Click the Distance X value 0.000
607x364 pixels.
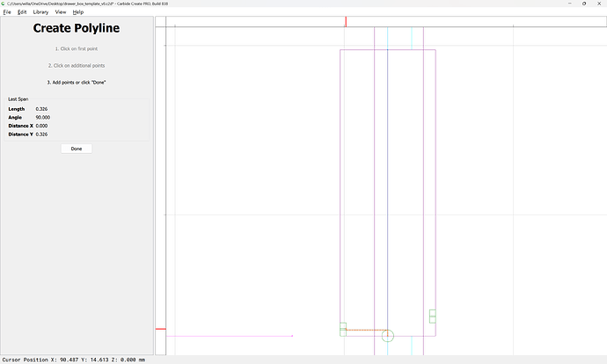click(41, 126)
